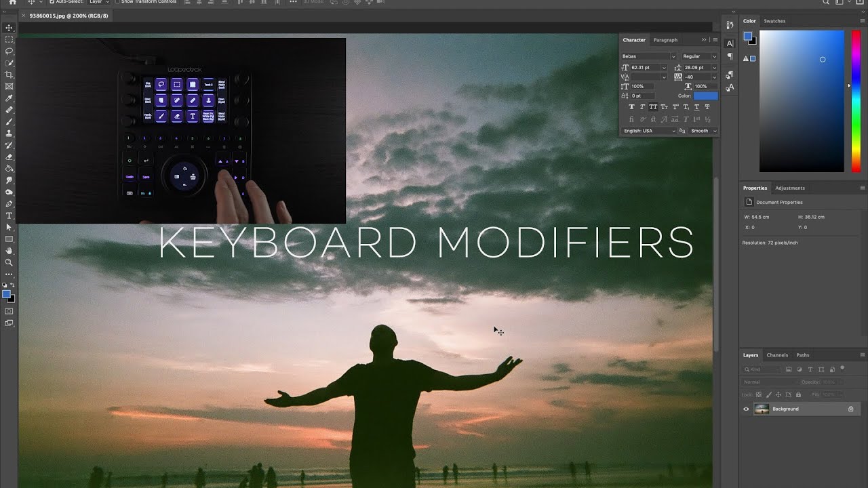
Task: Select the Brush tool
Action: (9, 121)
